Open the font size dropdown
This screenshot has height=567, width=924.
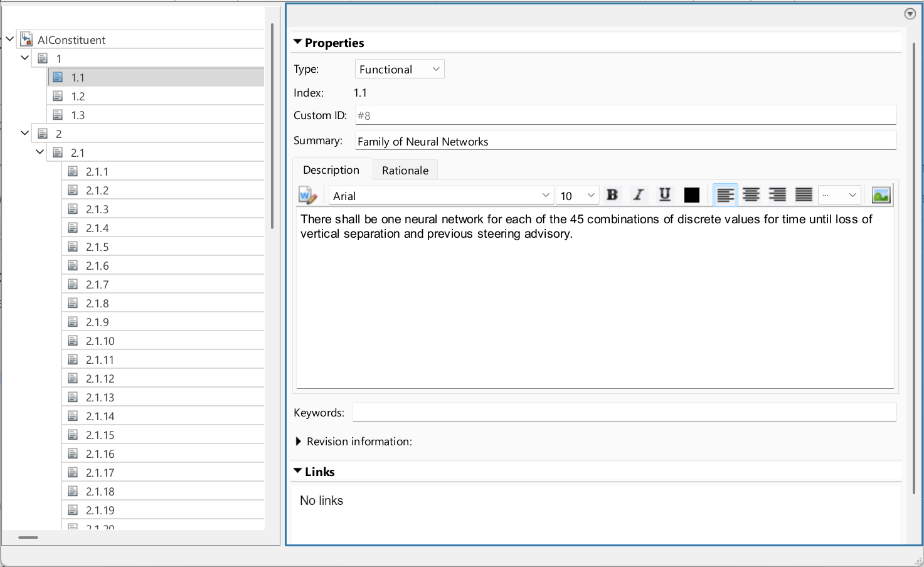pos(577,196)
